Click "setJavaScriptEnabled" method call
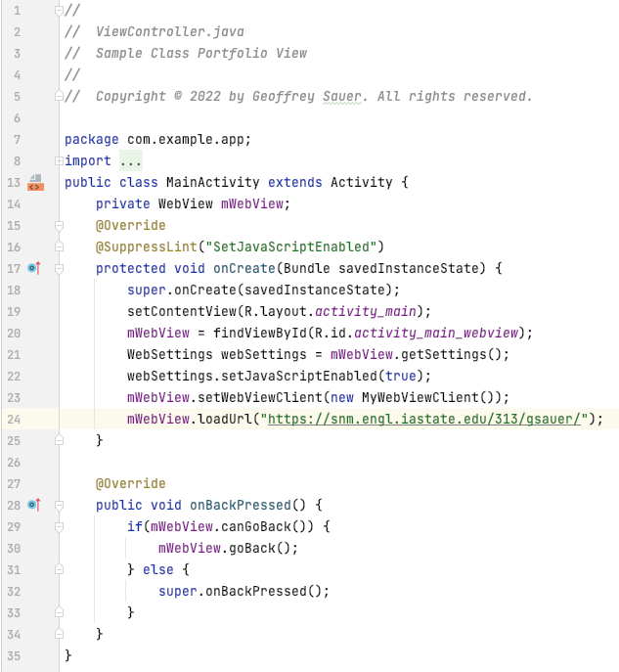 [x=299, y=376]
